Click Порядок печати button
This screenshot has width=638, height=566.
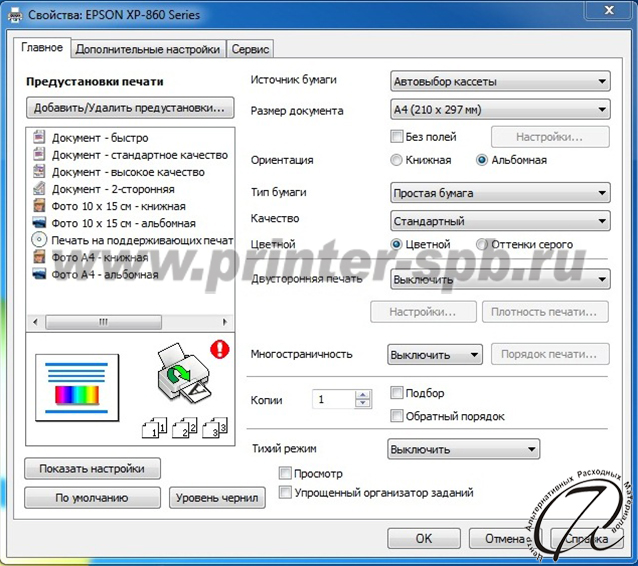pyautogui.click(x=550, y=354)
